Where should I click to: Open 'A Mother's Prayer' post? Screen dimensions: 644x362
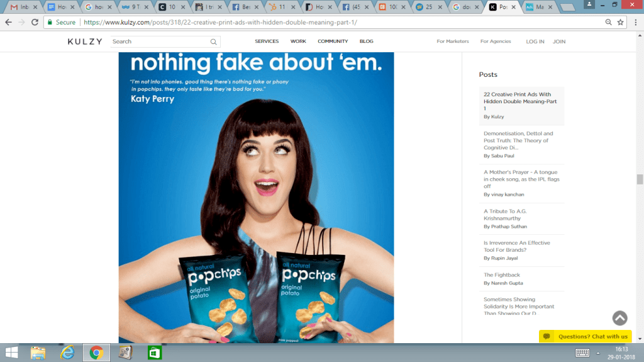pyautogui.click(x=521, y=179)
